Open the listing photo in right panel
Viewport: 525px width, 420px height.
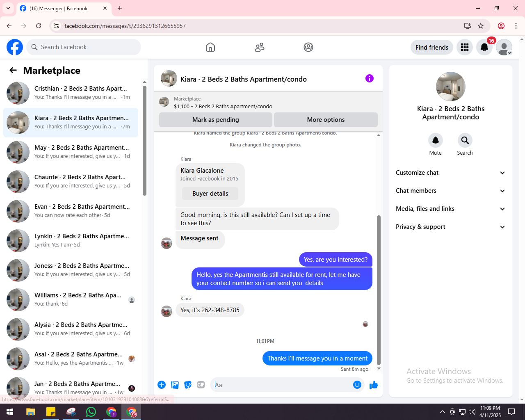pos(451,87)
